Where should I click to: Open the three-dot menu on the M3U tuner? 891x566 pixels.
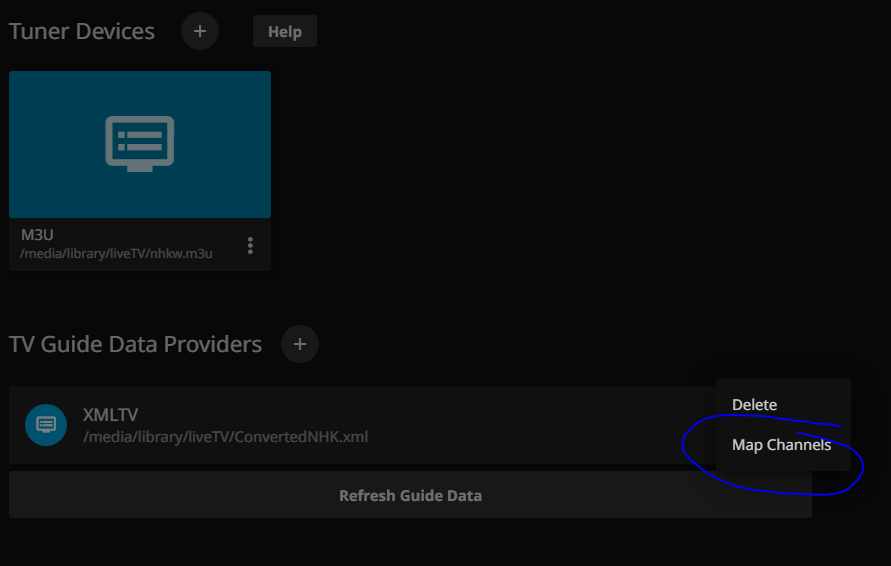click(x=250, y=245)
